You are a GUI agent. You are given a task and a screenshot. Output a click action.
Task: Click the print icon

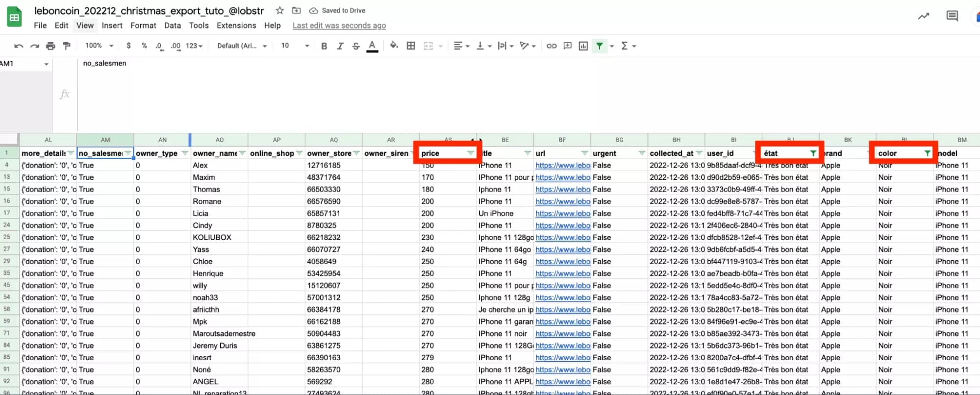[50, 46]
